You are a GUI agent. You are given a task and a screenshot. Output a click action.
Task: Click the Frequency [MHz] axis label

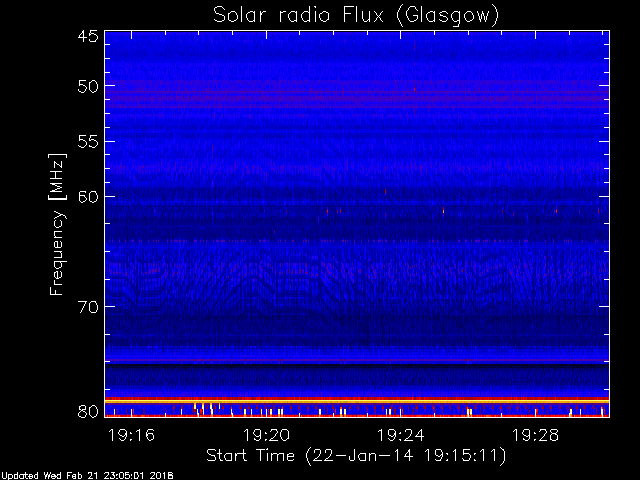(57, 224)
